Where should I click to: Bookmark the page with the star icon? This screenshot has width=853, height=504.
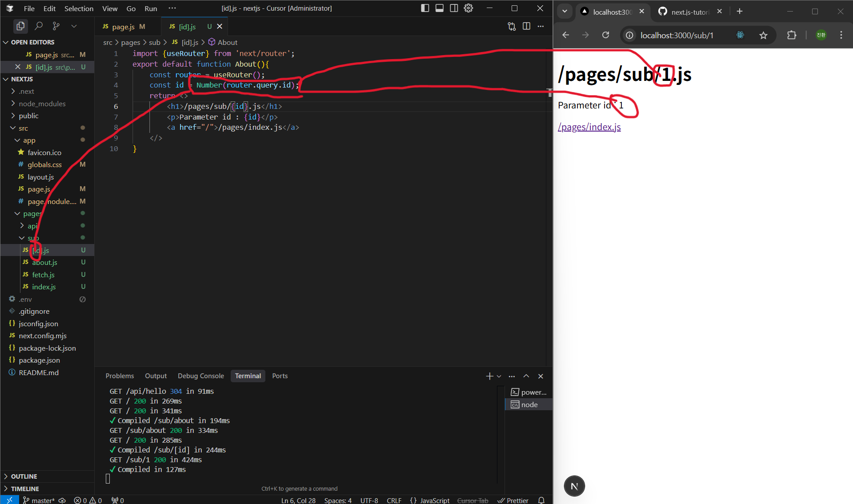click(x=764, y=35)
